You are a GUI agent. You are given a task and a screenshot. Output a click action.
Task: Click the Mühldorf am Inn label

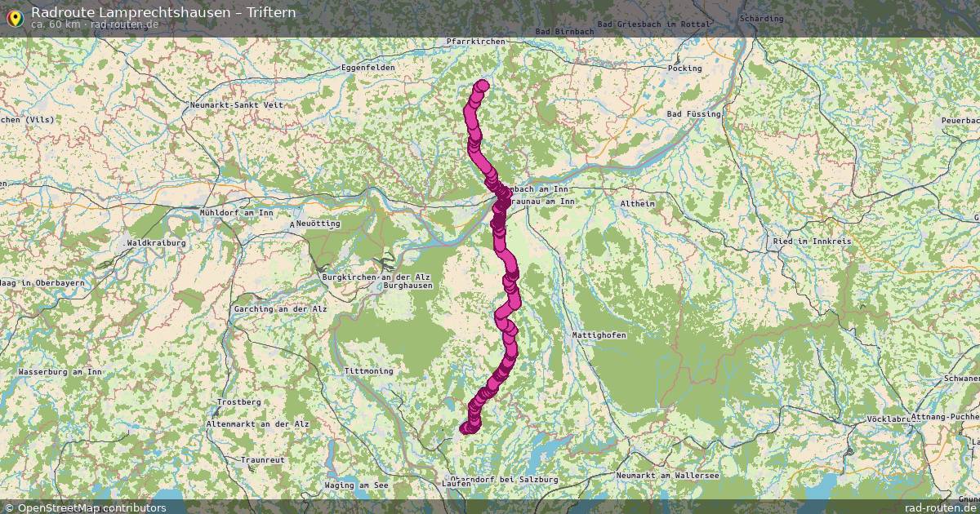point(236,212)
